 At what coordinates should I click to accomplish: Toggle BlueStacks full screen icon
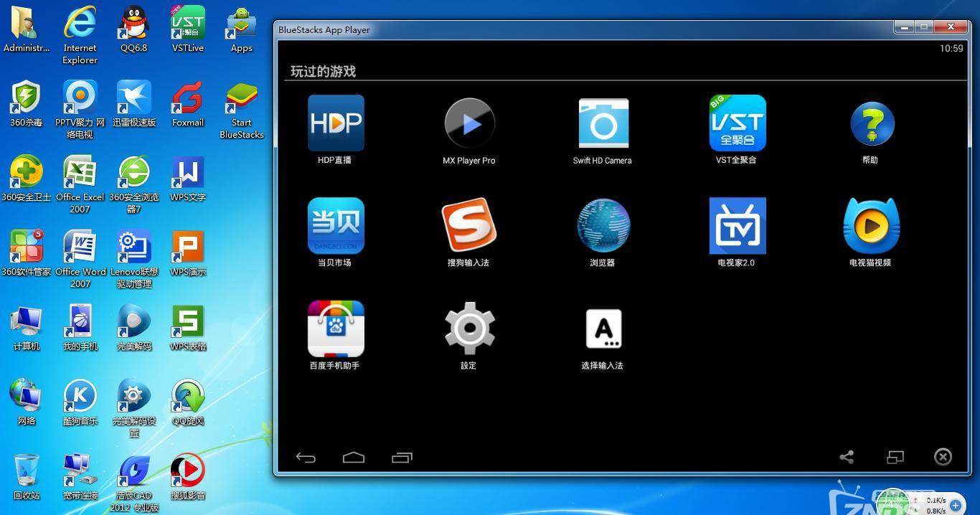pos(895,457)
